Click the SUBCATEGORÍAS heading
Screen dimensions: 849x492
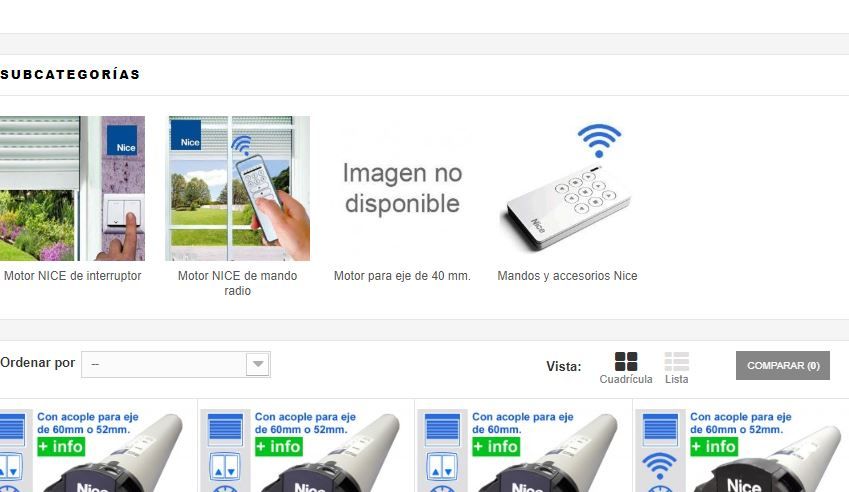[70, 74]
